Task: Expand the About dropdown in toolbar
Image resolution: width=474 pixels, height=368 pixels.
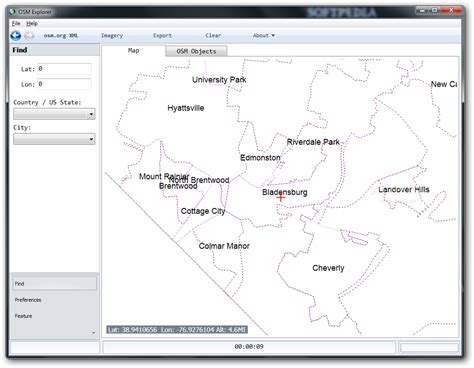Action: tap(263, 35)
